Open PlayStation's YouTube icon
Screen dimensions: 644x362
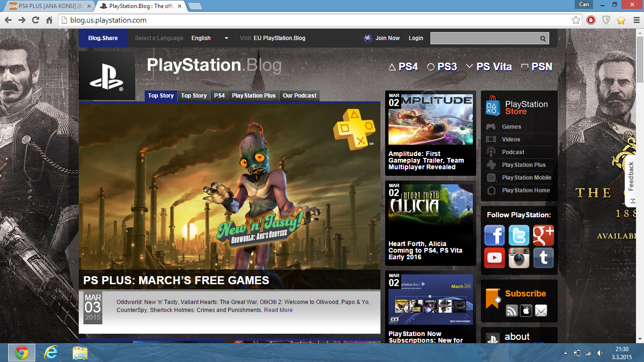pos(495,258)
